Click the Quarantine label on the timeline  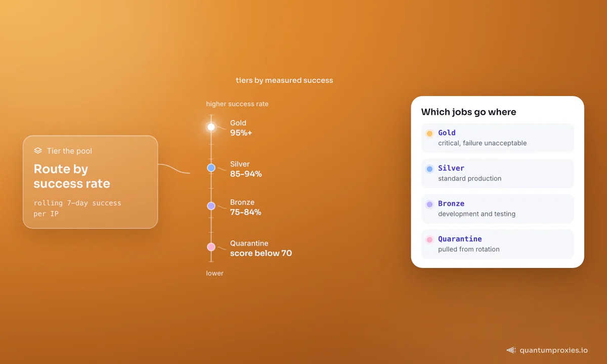point(249,243)
